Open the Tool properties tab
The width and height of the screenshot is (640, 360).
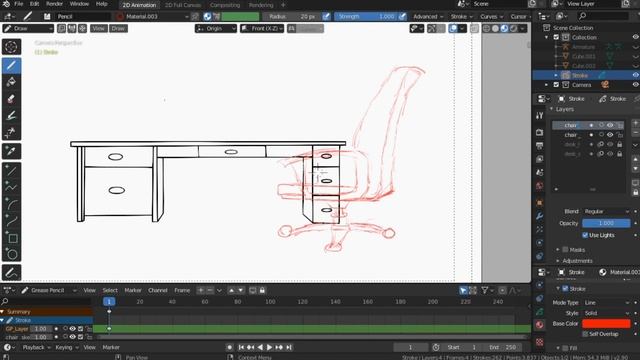tap(540, 116)
